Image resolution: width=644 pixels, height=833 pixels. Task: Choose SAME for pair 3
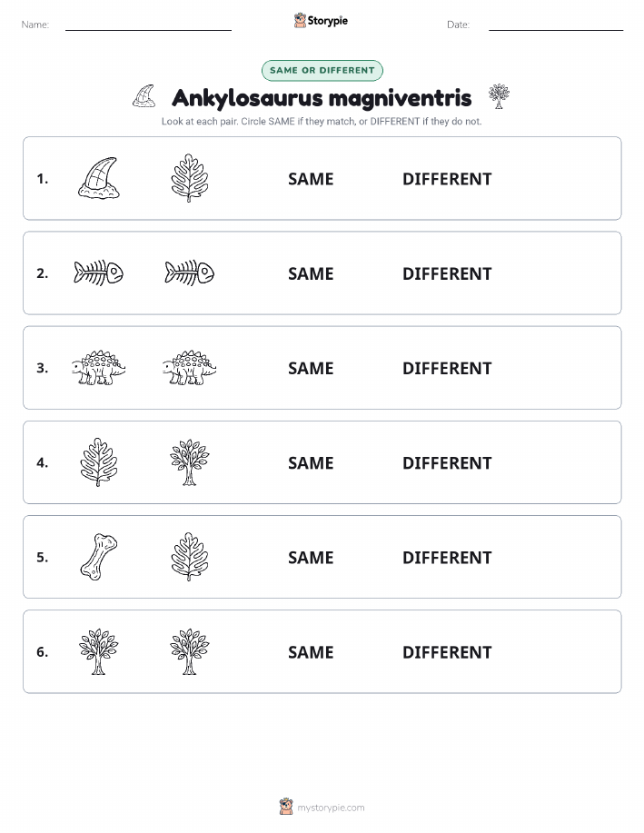point(311,368)
